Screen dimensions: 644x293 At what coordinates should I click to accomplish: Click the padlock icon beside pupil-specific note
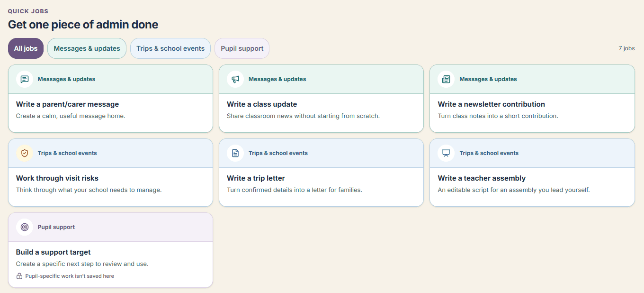click(19, 276)
